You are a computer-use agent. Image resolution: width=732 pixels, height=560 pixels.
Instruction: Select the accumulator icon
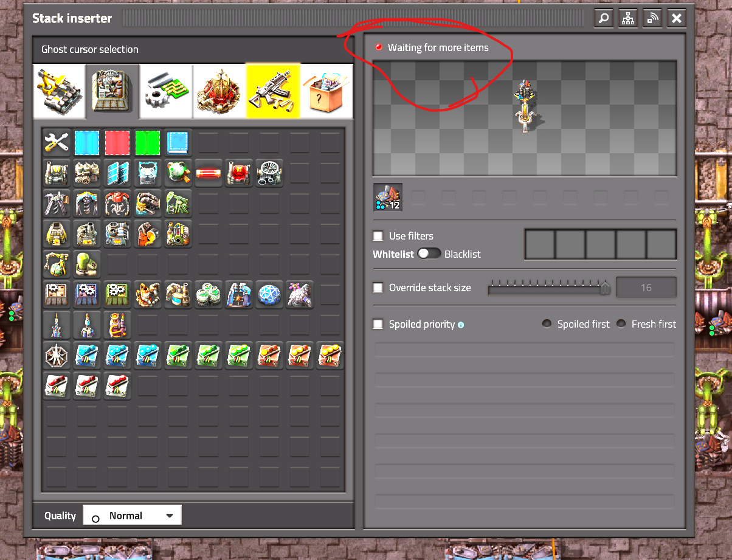tap(149, 173)
